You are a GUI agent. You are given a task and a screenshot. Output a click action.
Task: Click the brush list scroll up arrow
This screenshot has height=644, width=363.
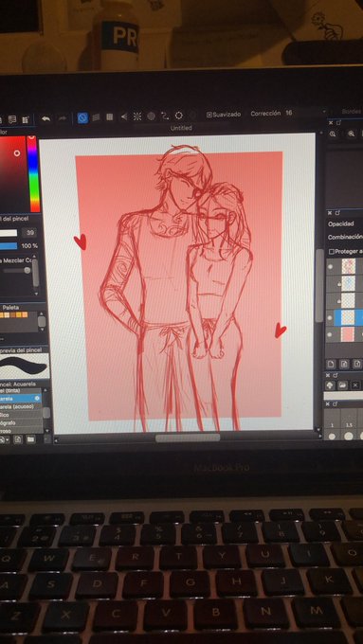[46, 391]
